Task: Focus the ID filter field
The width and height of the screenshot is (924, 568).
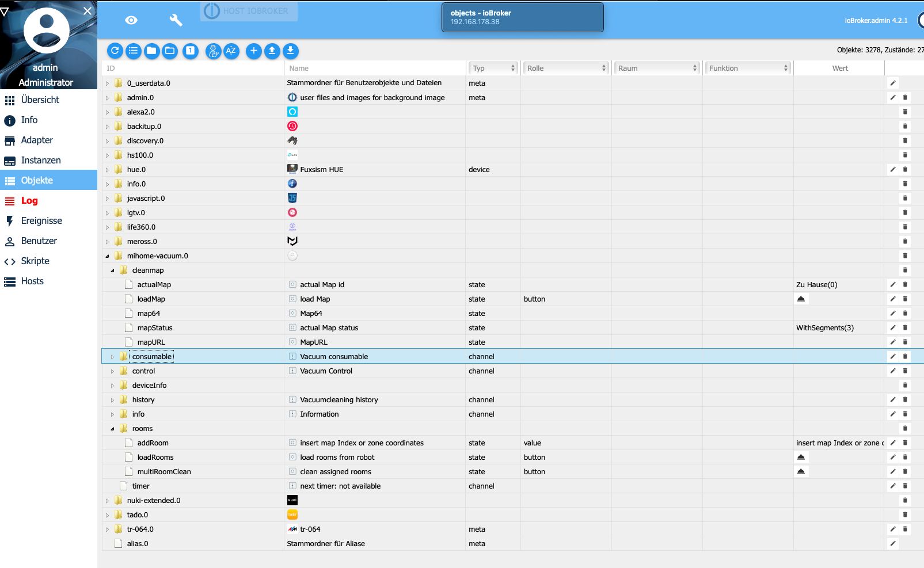Action: tap(193, 68)
